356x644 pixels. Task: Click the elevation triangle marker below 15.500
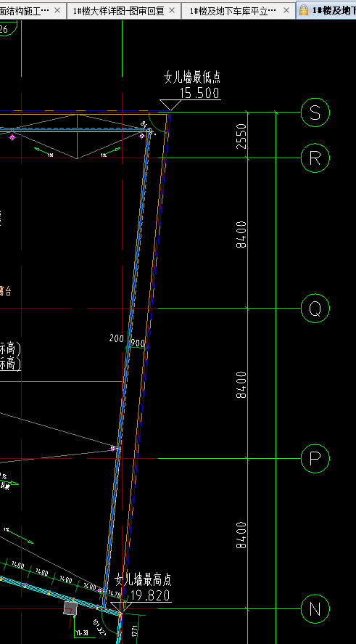(170, 105)
